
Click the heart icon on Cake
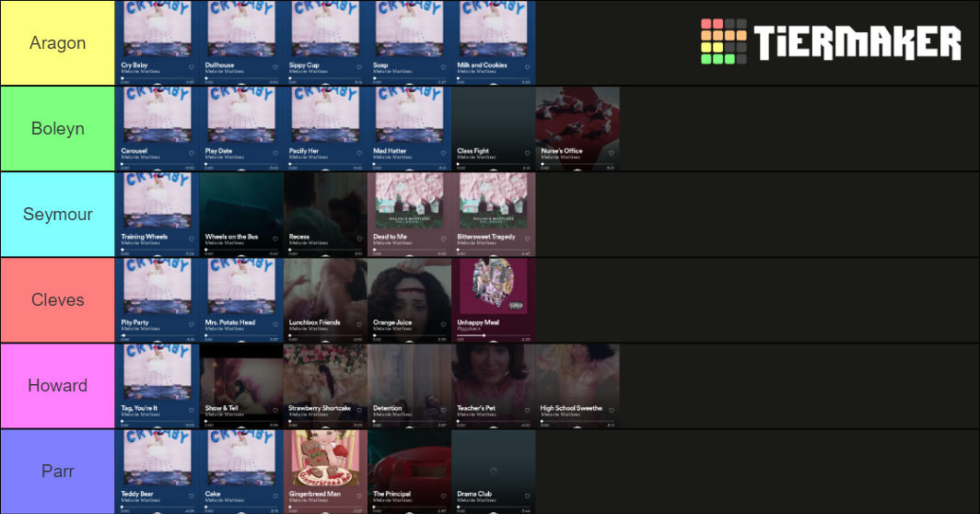point(275,496)
